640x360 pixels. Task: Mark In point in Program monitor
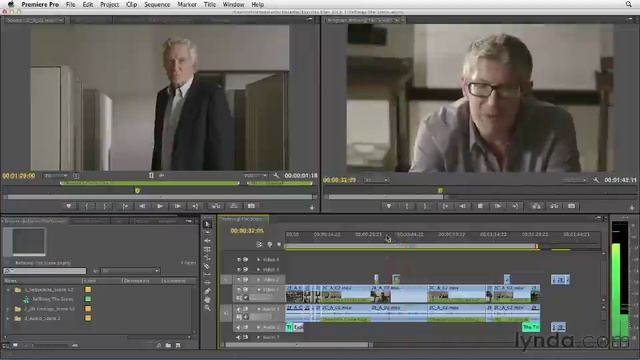(407, 206)
